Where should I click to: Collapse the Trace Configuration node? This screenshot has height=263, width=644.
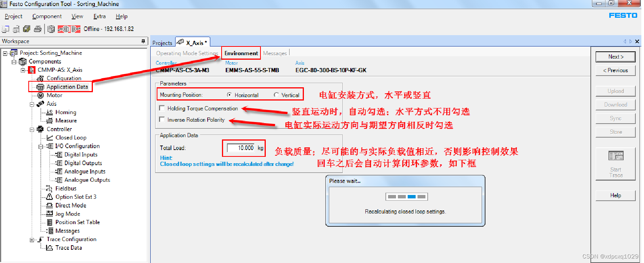tap(32, 240)
